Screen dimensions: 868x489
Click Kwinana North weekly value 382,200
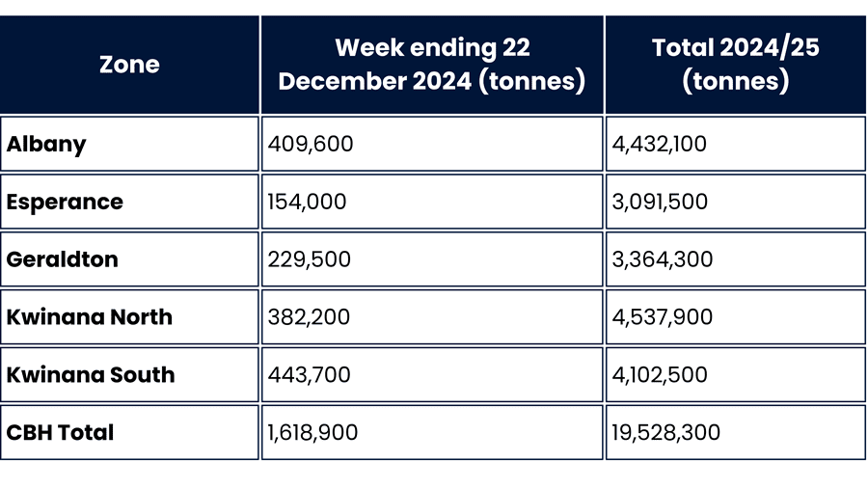coord(309,316)
